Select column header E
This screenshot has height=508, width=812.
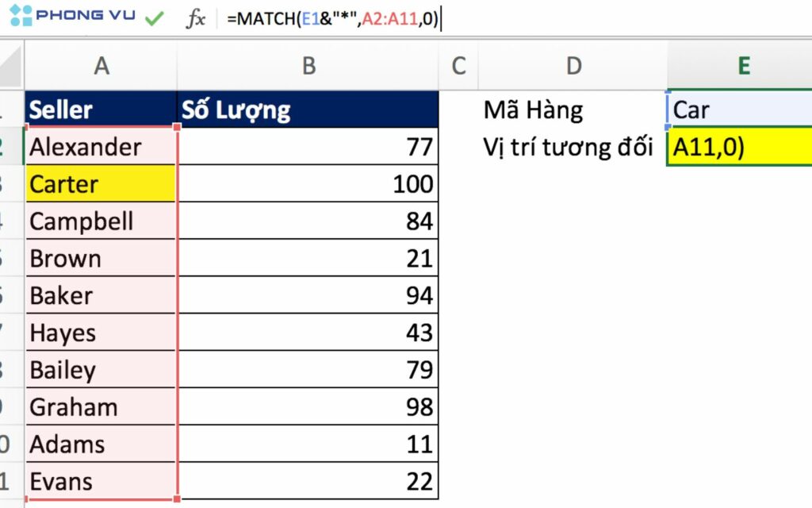pos(741,65)
